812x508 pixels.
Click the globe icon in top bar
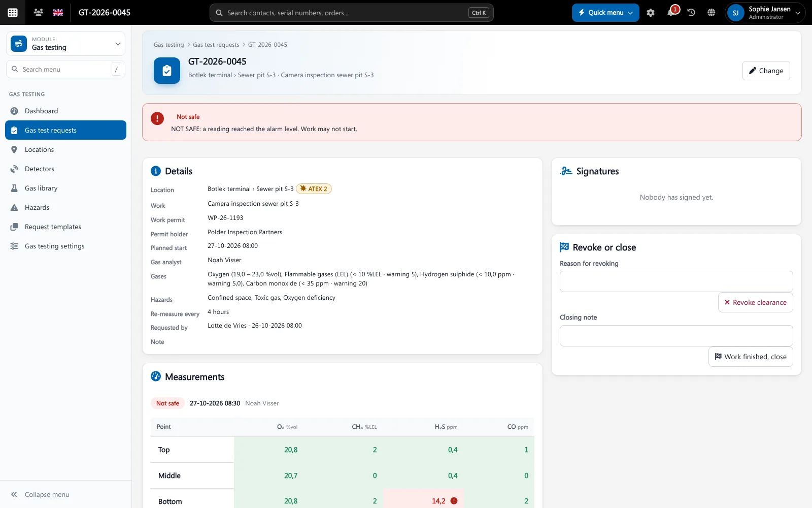tap(712, 13)
